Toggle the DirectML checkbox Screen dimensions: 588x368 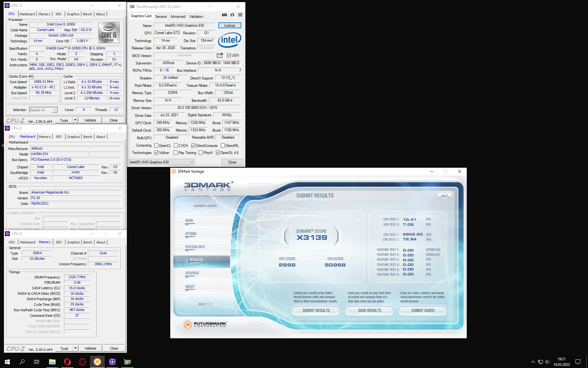(x=223, y=145)
